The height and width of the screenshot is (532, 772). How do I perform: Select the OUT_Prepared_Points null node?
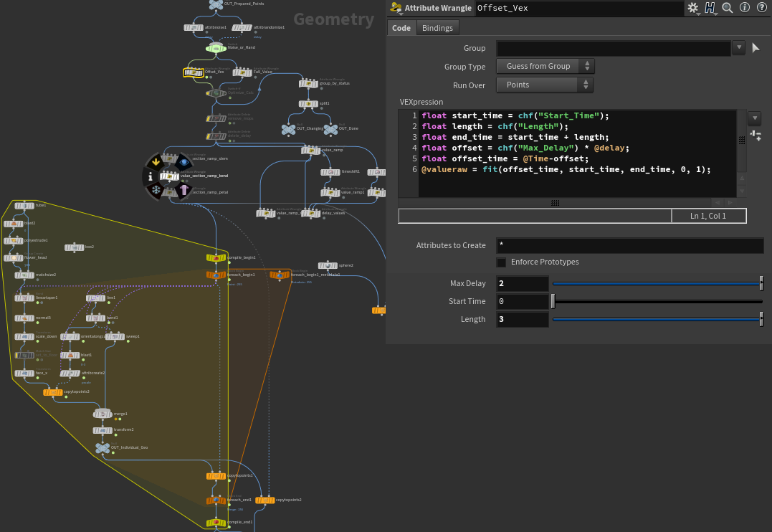point(216,4)
